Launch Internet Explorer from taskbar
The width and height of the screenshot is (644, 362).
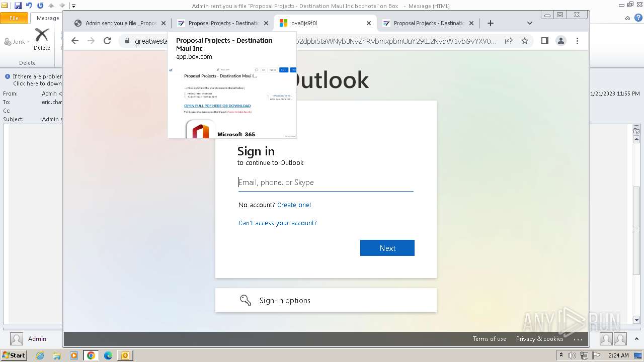(40, 355)
